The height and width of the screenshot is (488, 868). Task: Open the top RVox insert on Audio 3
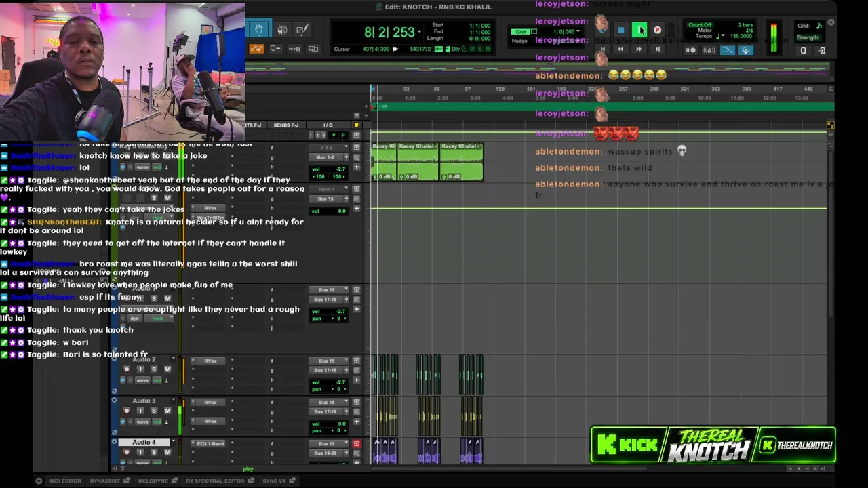click(210, 402)
